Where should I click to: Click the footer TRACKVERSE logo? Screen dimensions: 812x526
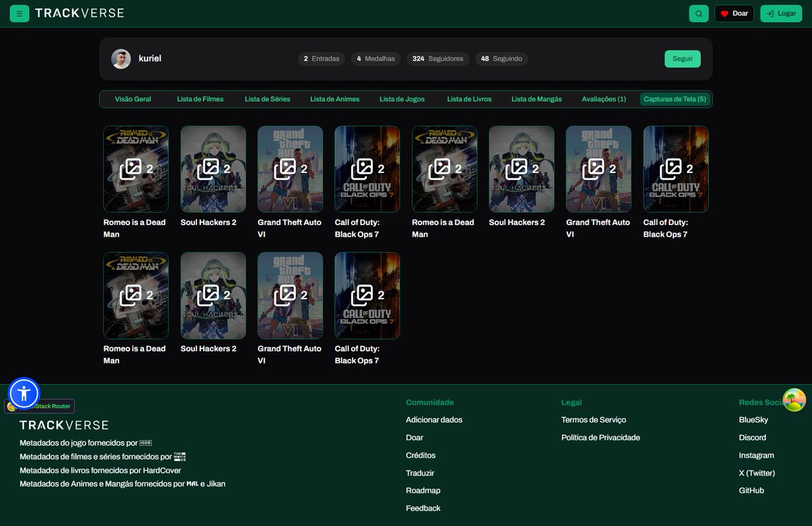pyautogui.click(x=64, y=425)
